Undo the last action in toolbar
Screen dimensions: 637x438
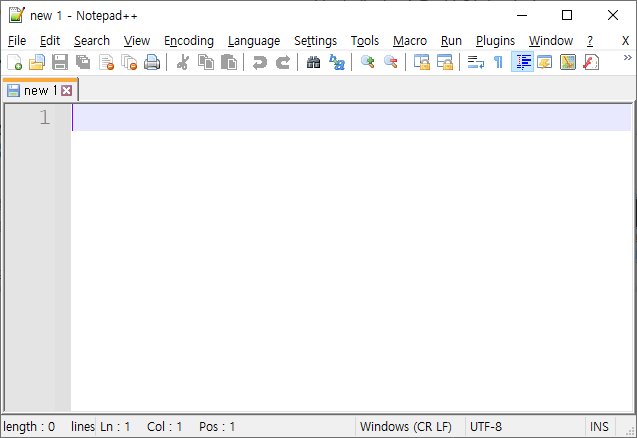point(260,62)
